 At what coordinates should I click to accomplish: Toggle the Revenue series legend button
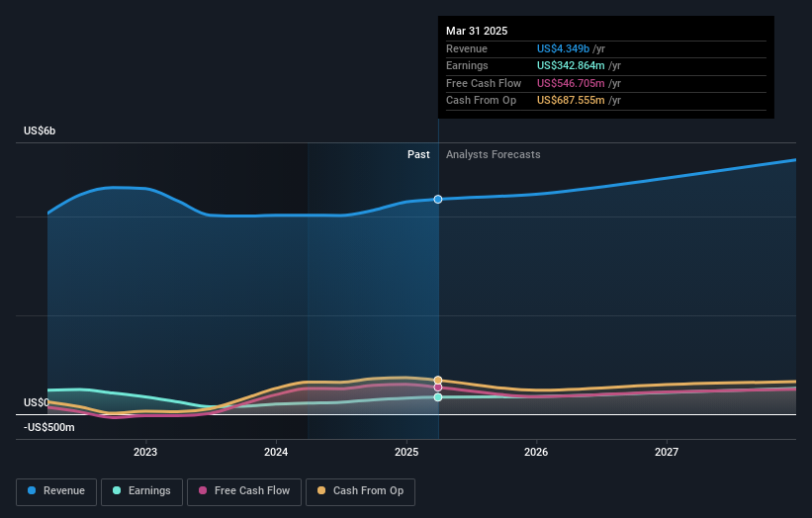tap(56, 491)
